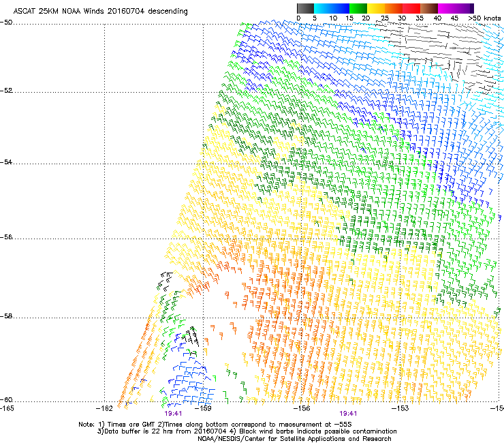Click the -58 latitude axis label

click(x=6, y=316)
